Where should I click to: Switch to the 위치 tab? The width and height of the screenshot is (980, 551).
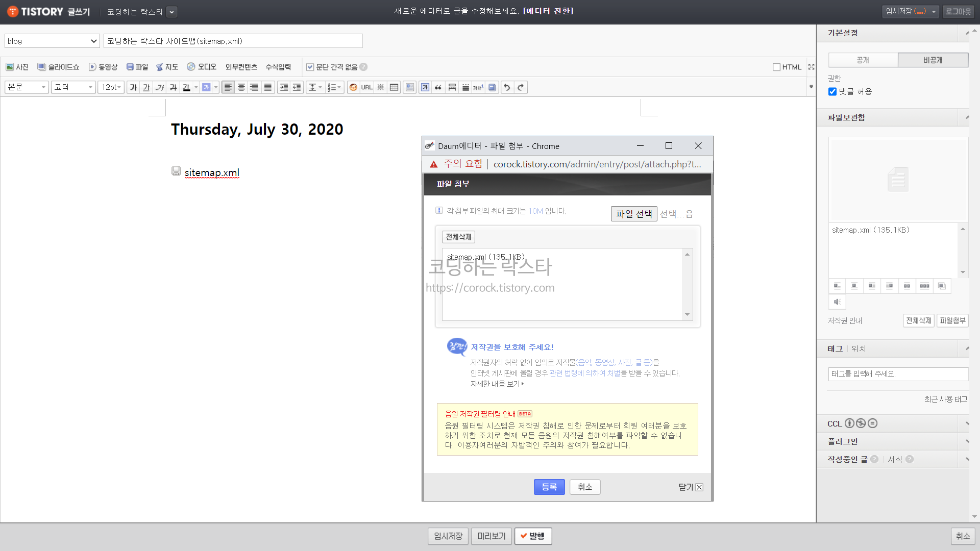[859, 348]
